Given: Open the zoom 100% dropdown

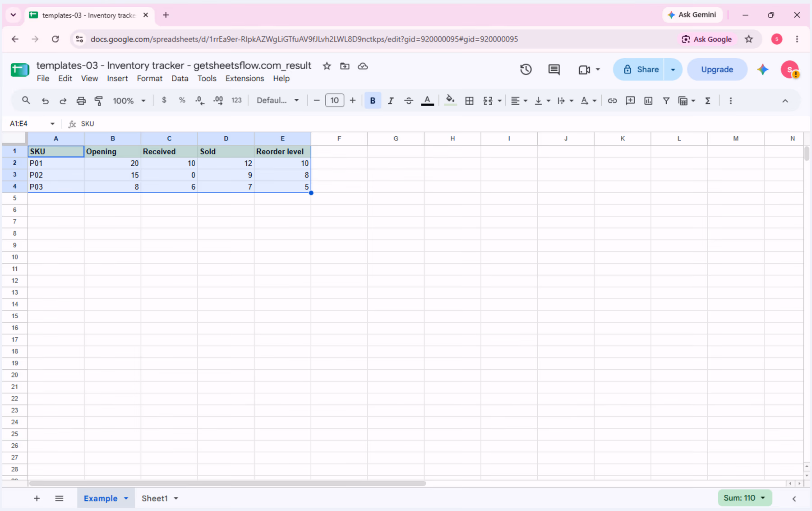Looking at the screenshot, I should pyautogui.click(x=129, y=101).
